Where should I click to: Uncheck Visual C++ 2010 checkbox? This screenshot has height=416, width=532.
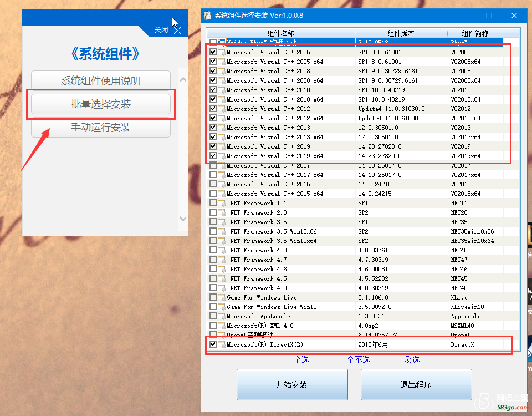(x=213, y=90)
